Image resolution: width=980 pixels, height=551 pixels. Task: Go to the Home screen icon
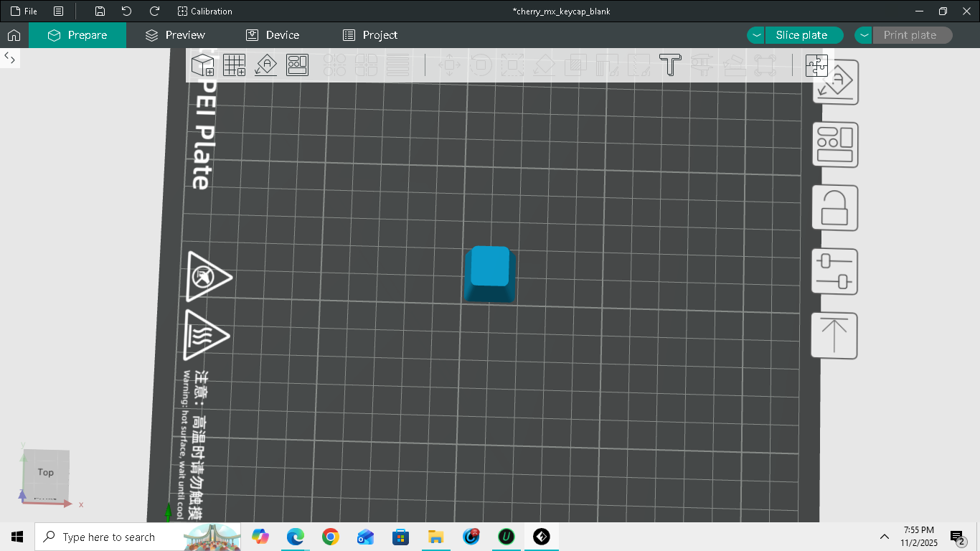14,35
